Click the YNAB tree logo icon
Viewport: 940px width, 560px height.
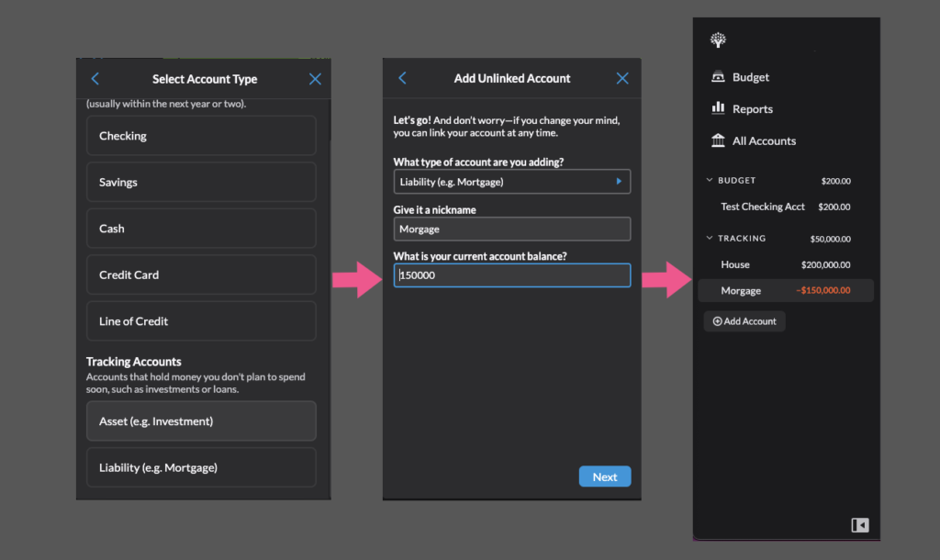pos(718,40)
